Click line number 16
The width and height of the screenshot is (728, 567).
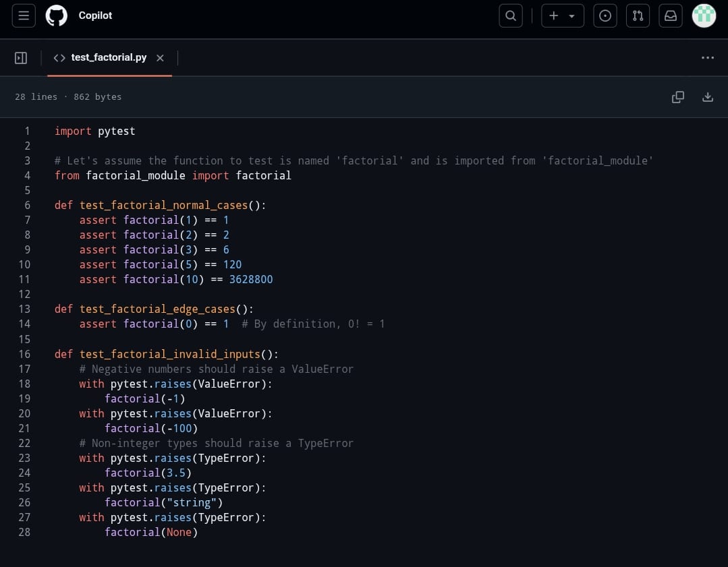point(24,354)
